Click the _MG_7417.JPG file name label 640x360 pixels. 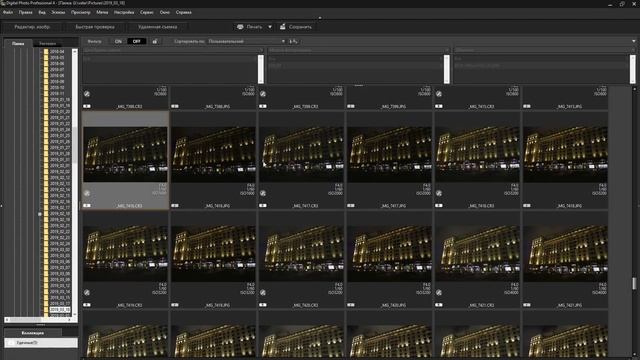[393, 206]
